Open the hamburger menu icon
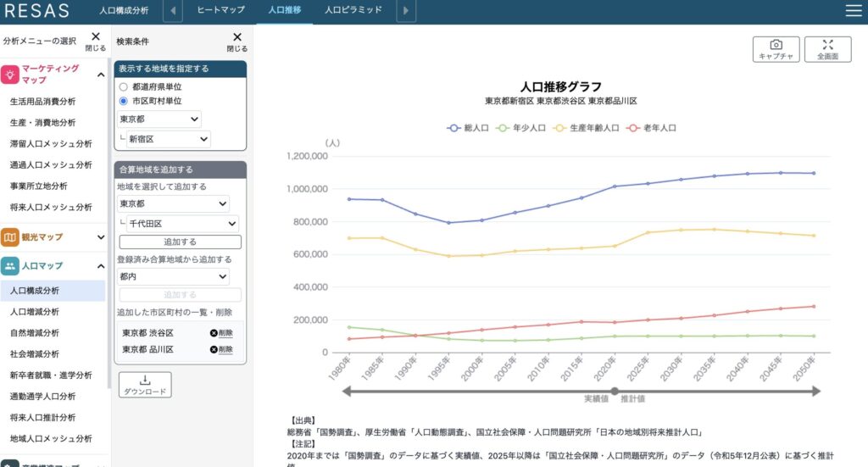The height and width of the screenshot is (467, 868). pos(852,11)
